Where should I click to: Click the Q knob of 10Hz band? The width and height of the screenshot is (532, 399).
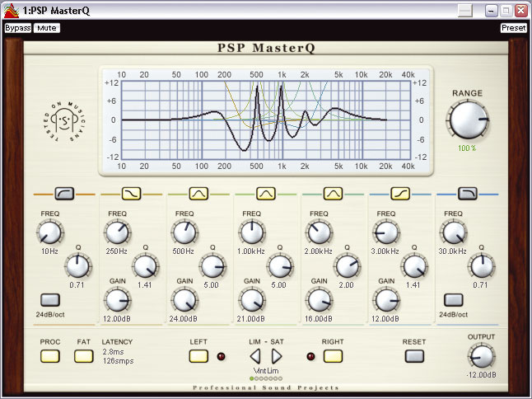tap(77, 266)
